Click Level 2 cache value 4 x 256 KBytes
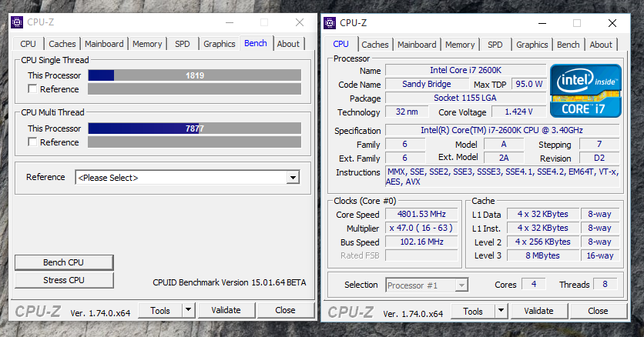This screenshot has width=644, height=337. click(542, 242)
